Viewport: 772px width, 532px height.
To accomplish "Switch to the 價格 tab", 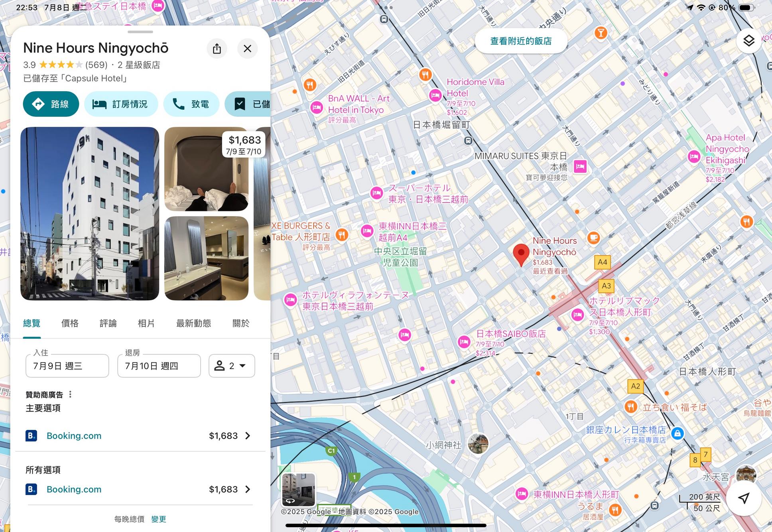I will tap(70, 323).
